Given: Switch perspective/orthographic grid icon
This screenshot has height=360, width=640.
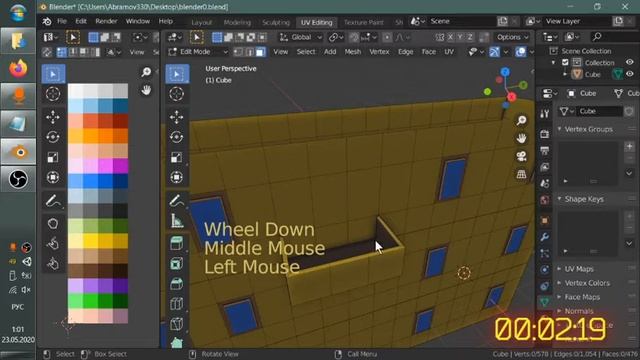Looking at the screenshot, I should click(521, 174).
